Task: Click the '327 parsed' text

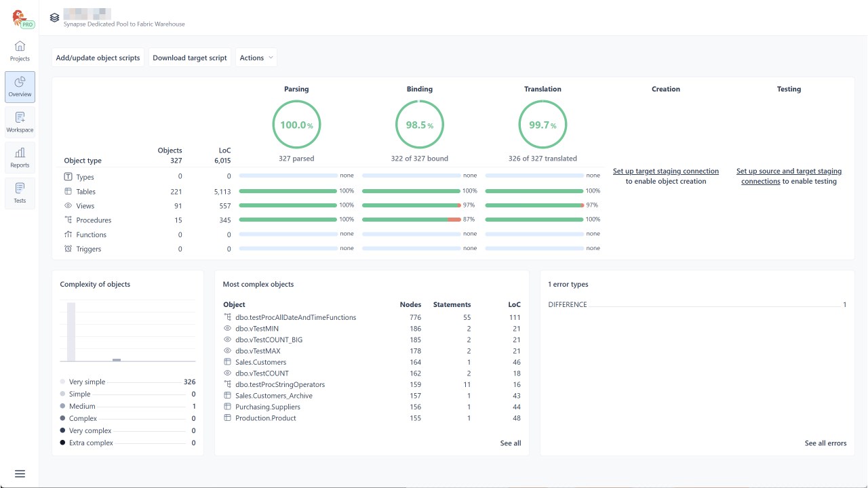Action: [296, 159]
